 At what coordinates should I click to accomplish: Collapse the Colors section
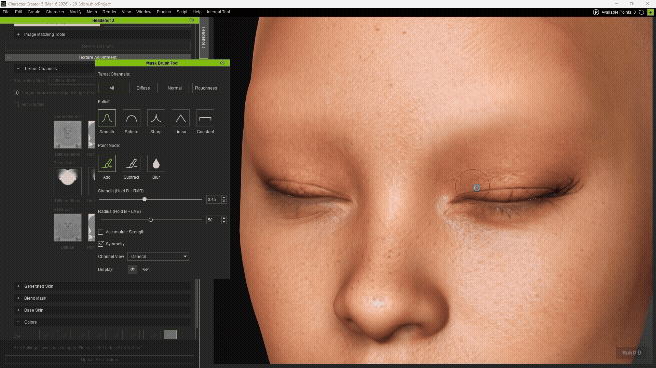[102, 322]
